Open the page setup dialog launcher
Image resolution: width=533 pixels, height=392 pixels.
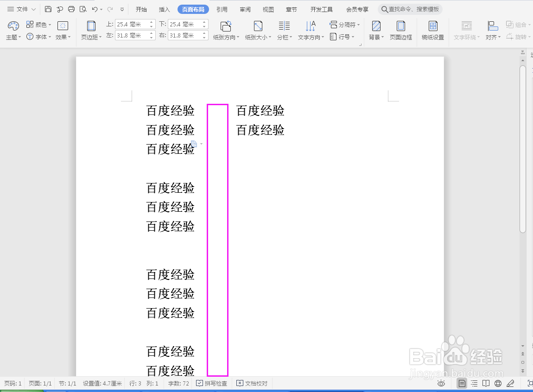[360, 44]
